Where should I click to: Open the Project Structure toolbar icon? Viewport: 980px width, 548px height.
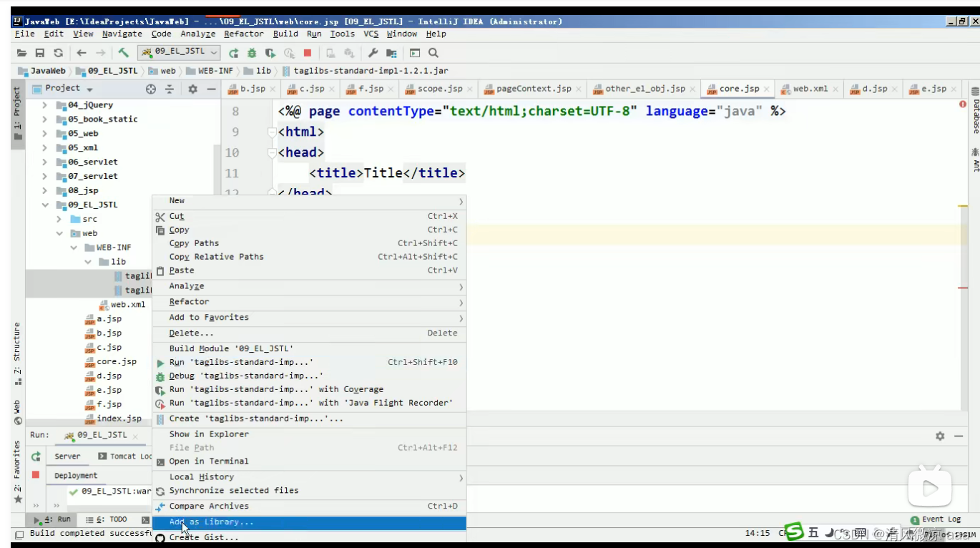click(x=391, y=53)
